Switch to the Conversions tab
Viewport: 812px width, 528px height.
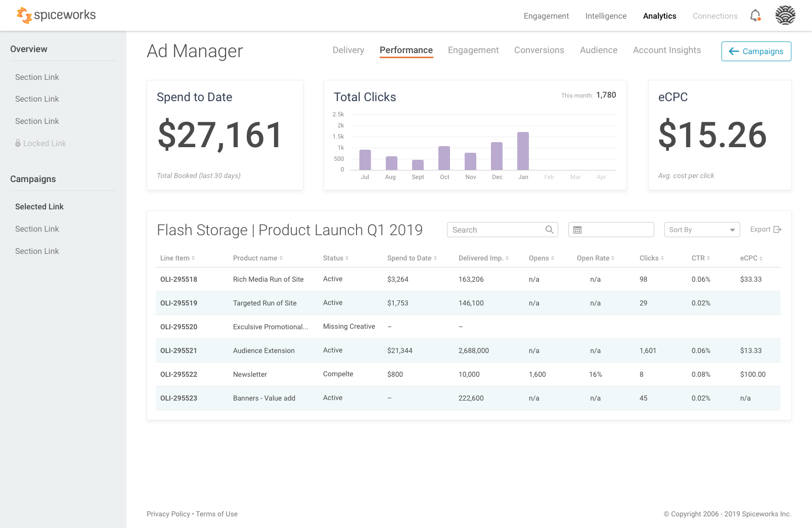539,50
